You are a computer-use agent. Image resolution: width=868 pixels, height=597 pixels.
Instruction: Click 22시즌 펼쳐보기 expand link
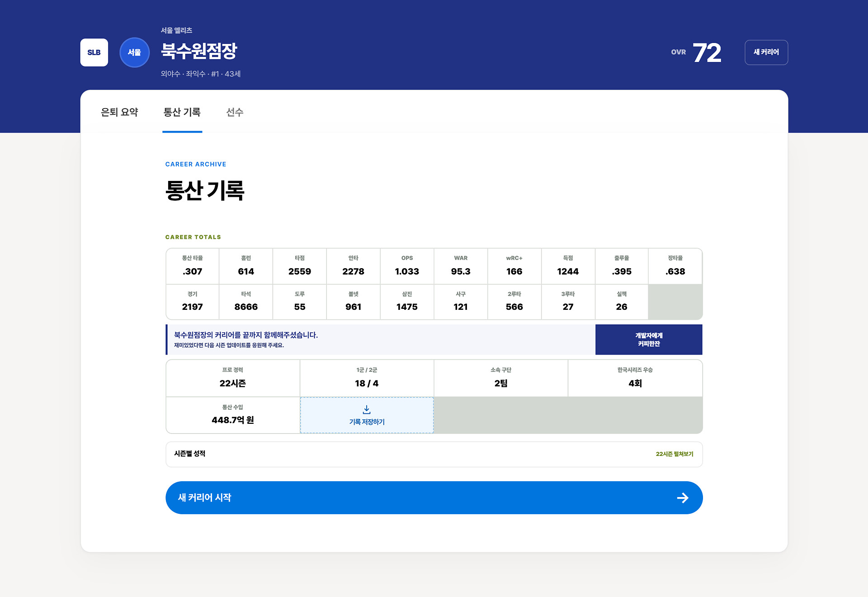click(x=675, y=454)
